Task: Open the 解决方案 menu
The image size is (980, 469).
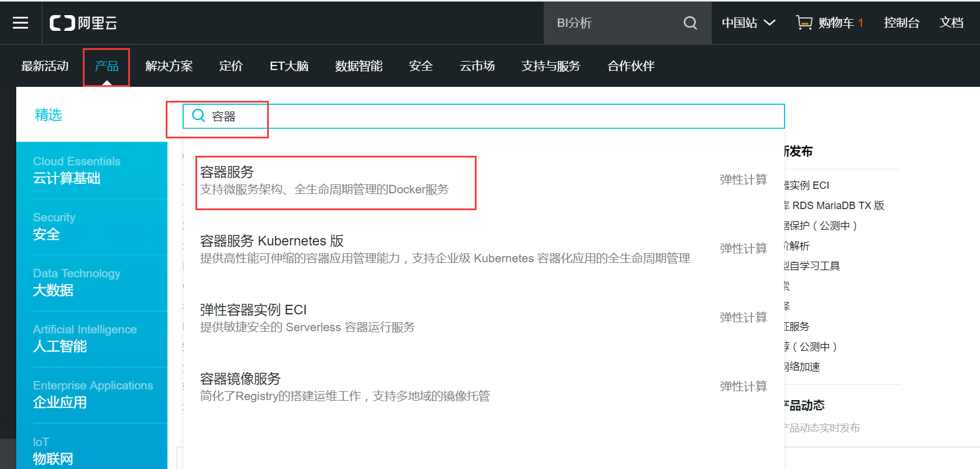Action: 169,66
